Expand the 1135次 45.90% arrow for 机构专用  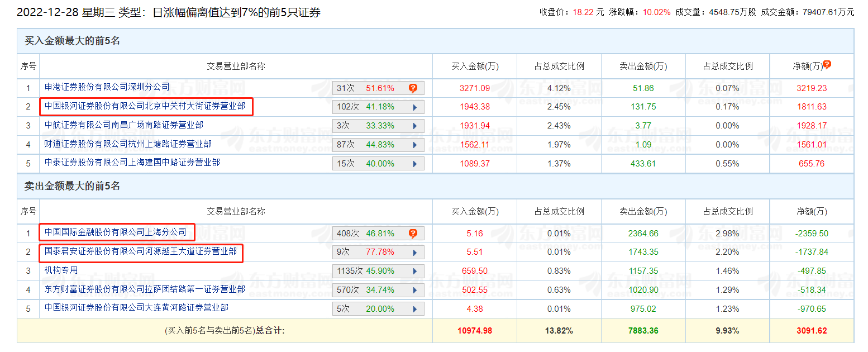414,272
